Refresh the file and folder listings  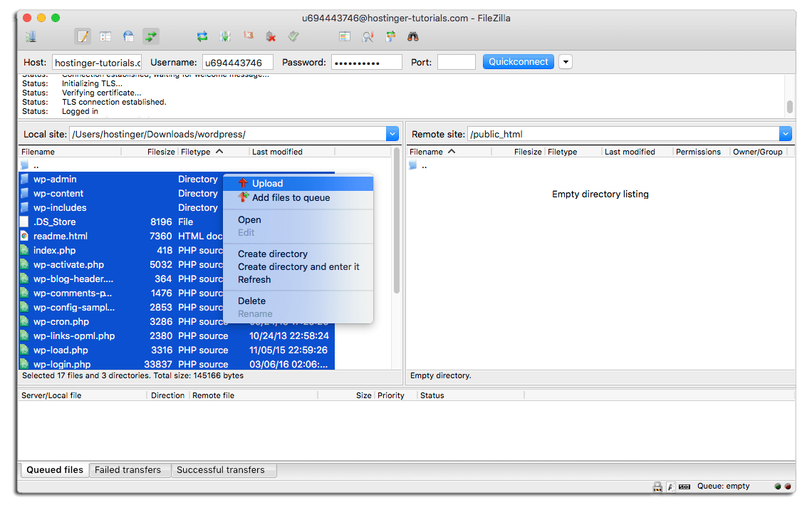point(202,36)
